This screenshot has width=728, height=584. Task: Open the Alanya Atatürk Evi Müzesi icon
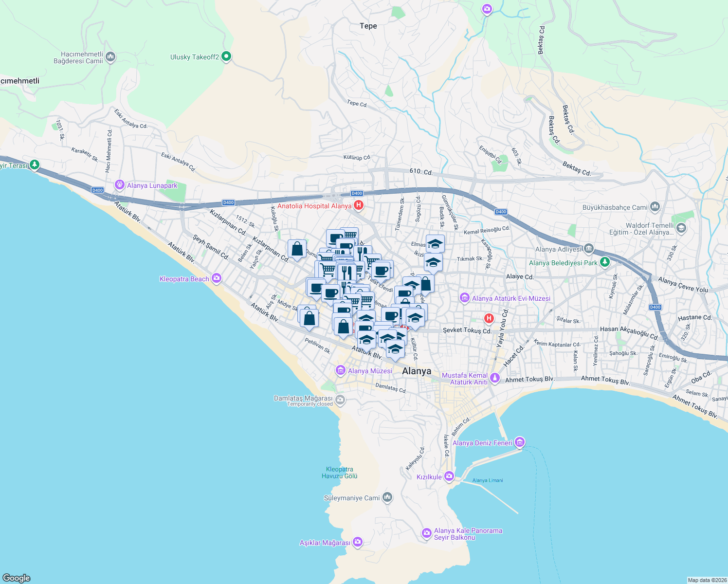pyautogui.click(x=465, y=298)
